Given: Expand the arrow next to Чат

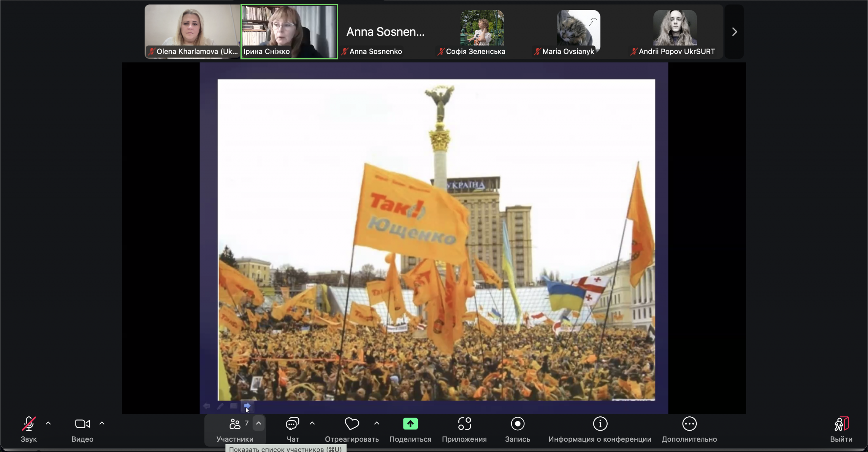Looking at the screenshot, I should [x=312, y=423].
